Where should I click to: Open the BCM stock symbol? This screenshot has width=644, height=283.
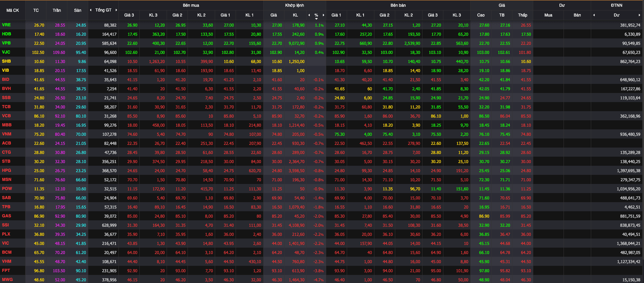click(7, 252)
